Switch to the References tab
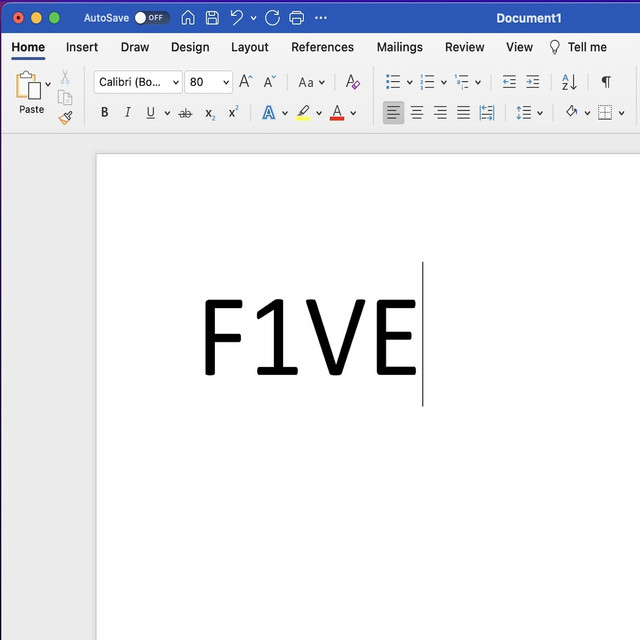640x640 pixels. [x=322, y=47]
